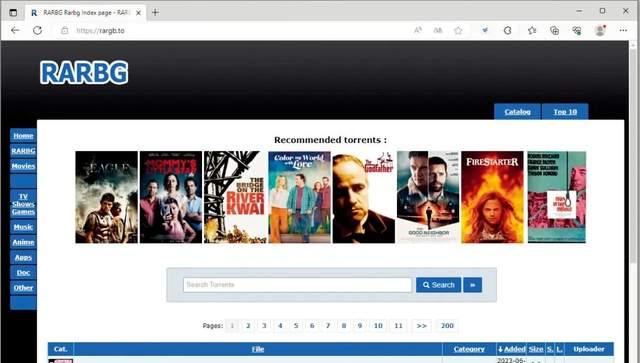Go to next pages with >> button

pos(421,325)
